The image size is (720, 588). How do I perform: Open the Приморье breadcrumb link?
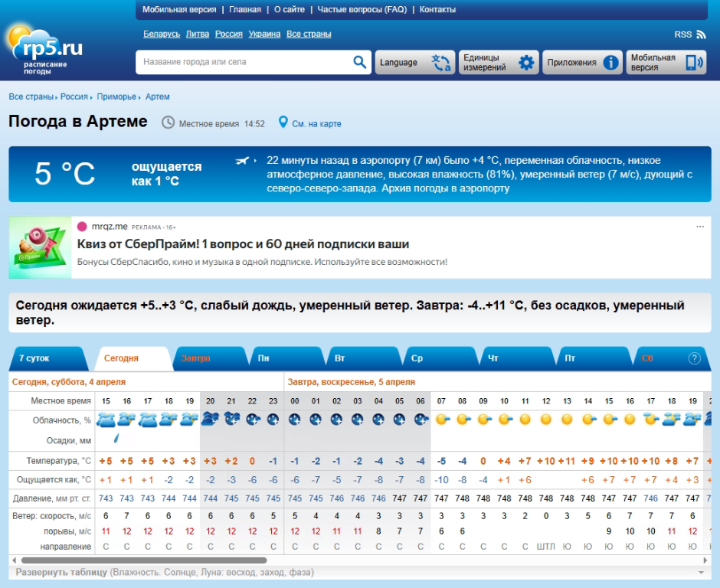[116, 96]
